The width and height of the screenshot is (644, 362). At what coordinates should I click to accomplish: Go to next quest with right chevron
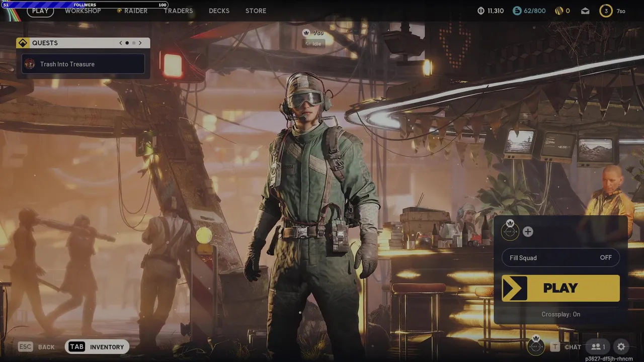click(140, 43)
